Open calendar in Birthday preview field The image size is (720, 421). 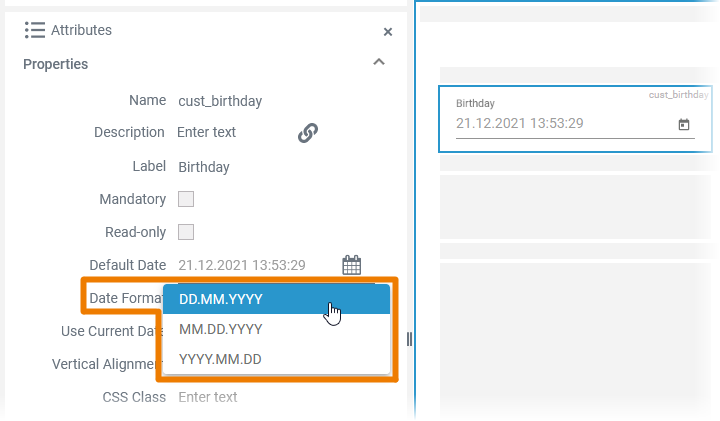tap(684, 125)
